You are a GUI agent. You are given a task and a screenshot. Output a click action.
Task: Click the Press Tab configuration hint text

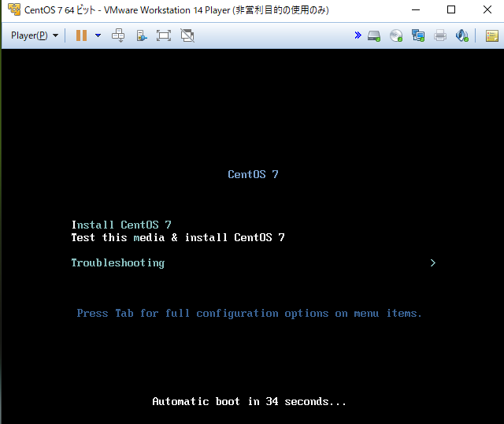pyautogui.click(x=249, y=314)
